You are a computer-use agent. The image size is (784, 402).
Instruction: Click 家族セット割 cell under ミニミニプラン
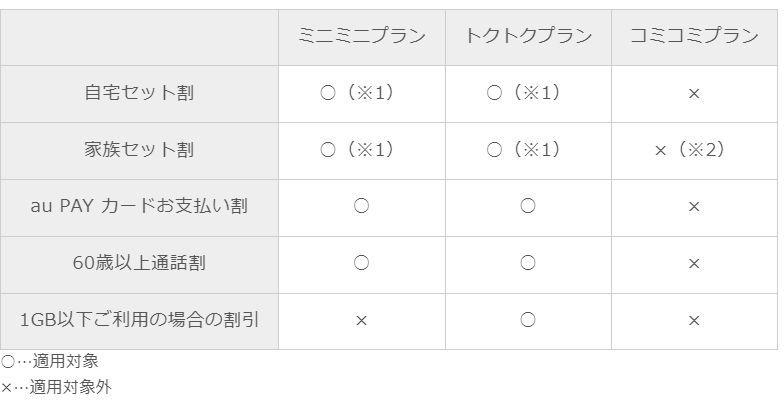point(361,150)
